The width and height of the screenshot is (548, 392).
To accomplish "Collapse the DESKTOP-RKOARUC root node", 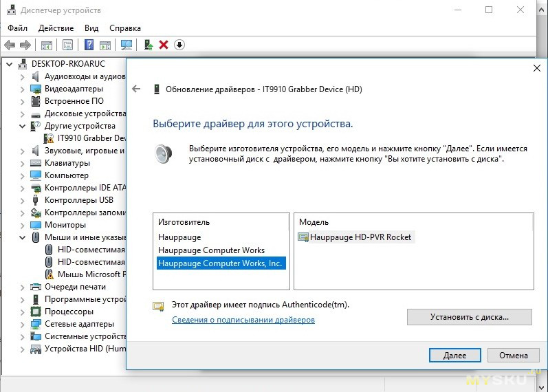I will coord(10,64).
